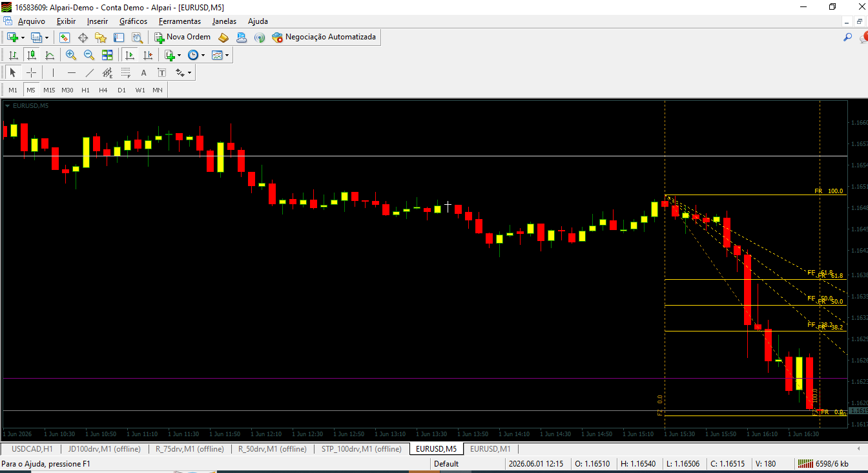
Task: Select the Text 'A' drawing tool
Action: 143,72
